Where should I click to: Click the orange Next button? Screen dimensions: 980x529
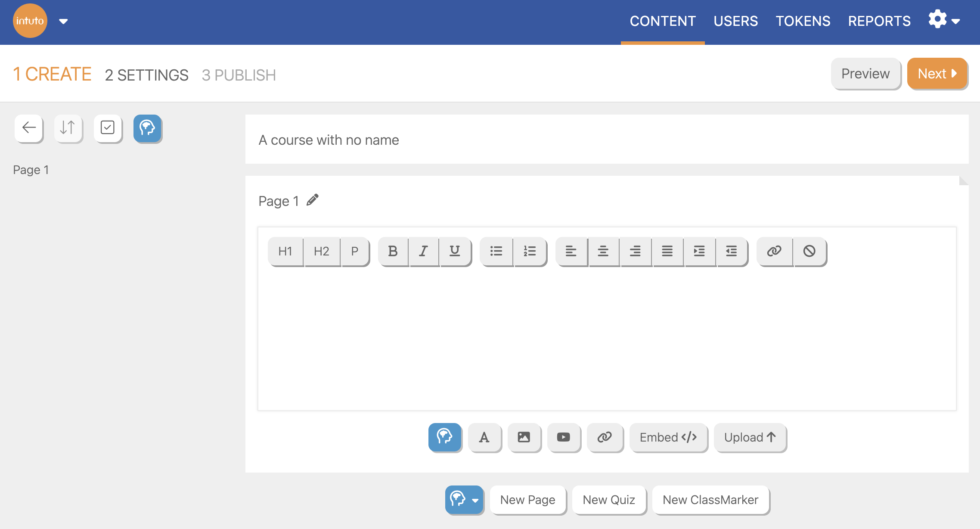pos(937,74)
